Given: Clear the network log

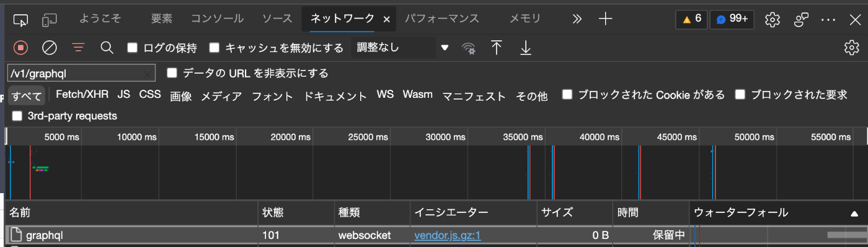Looking at the screenshot, I should pyautogui.click(x=50, y=48).
